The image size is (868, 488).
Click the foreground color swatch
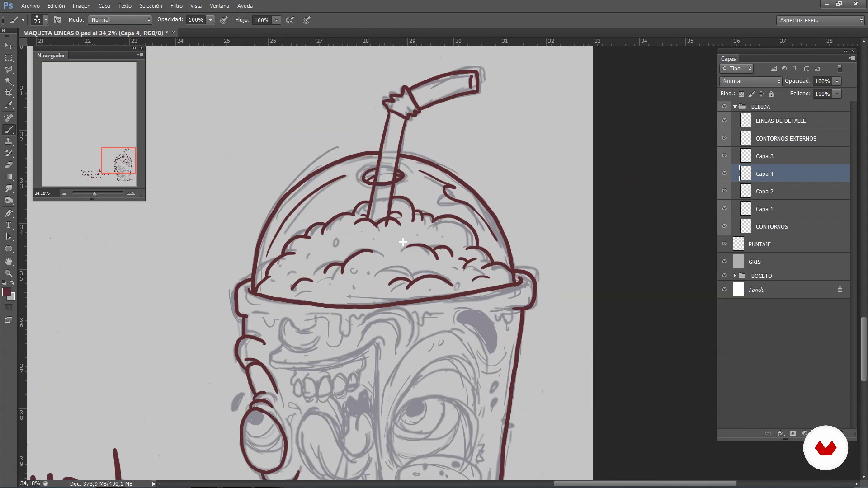tap(6, 292)
